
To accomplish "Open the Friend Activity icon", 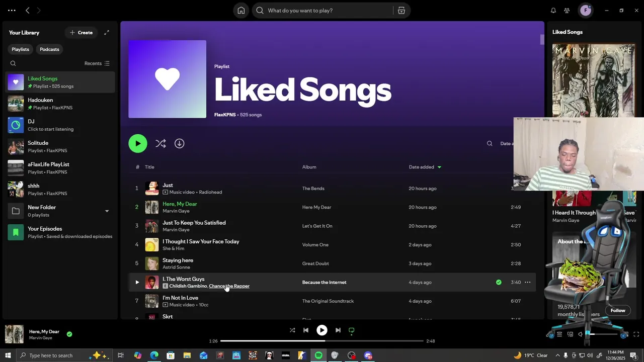I will (567, 11).
